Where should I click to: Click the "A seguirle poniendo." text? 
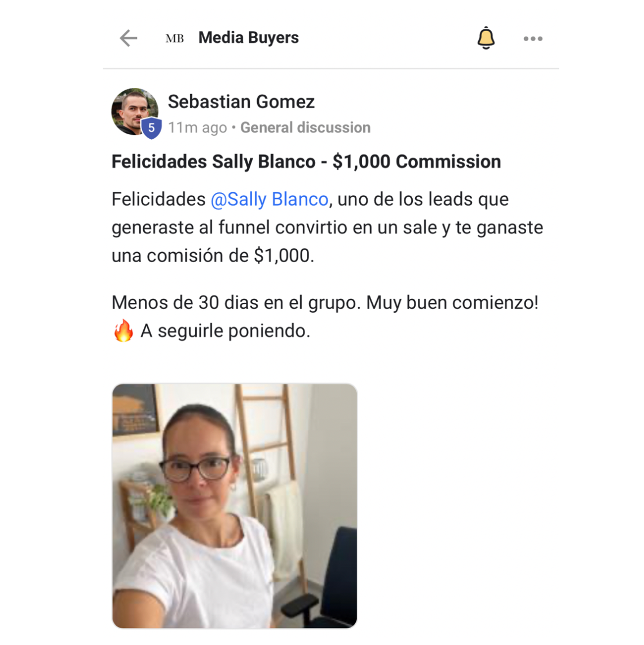point(226,331)
